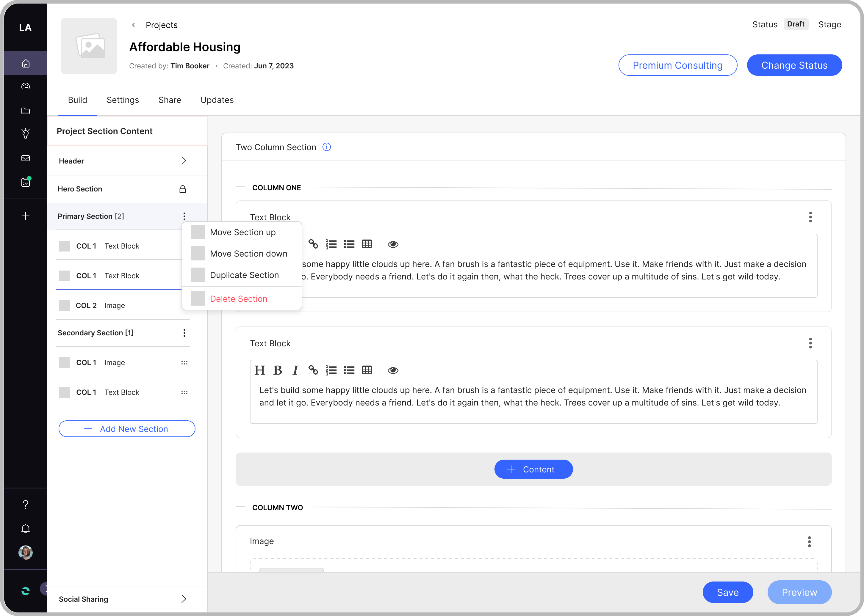Toggle preview eye in second Text Block toolbar
Screen dimensions: 864x616
pos(393,370)
